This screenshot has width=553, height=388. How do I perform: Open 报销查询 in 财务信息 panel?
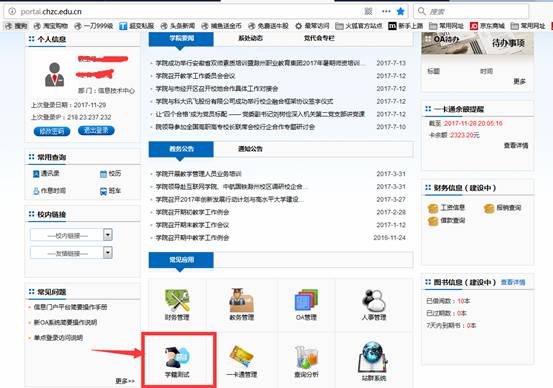coord(502,208)
